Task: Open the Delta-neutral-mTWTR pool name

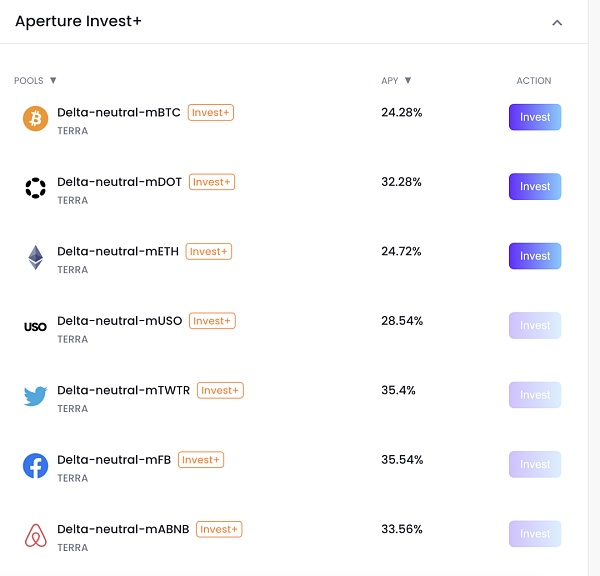Action: point(124,390)
